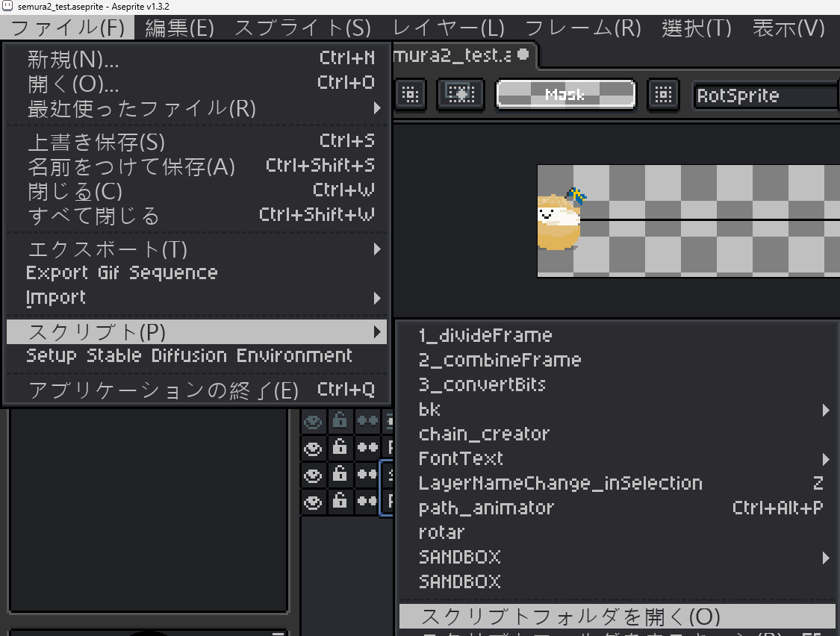Open the 表示(V) menu
The width and height of the screenshot is (840, 636).
(788, 28)
